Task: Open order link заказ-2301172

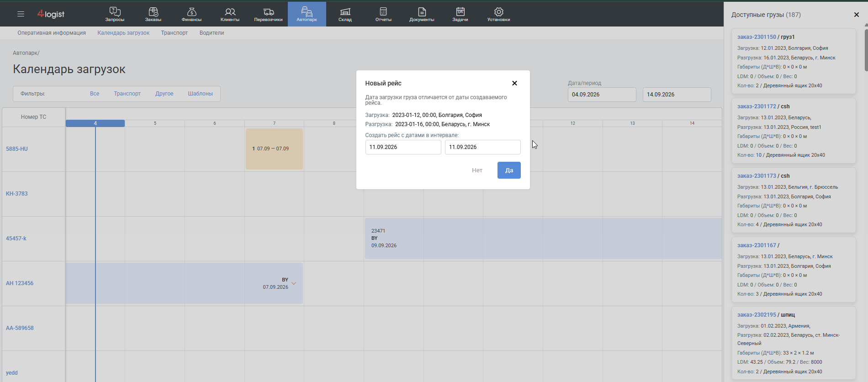Action: click(757, 106)
